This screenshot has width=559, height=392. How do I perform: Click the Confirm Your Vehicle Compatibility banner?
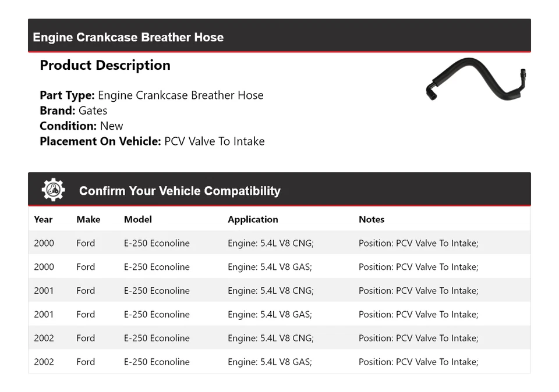(x=179, y=191)
